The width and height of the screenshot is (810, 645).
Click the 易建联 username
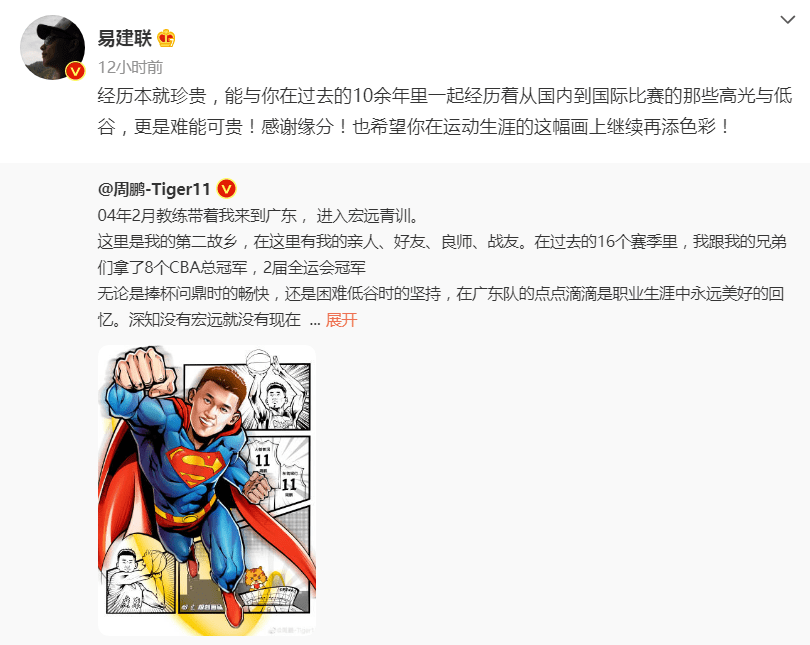point(124,38)
